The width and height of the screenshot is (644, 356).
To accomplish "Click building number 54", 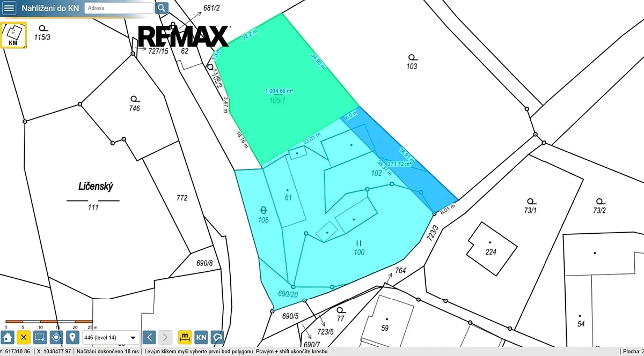I will coord(581,324).
